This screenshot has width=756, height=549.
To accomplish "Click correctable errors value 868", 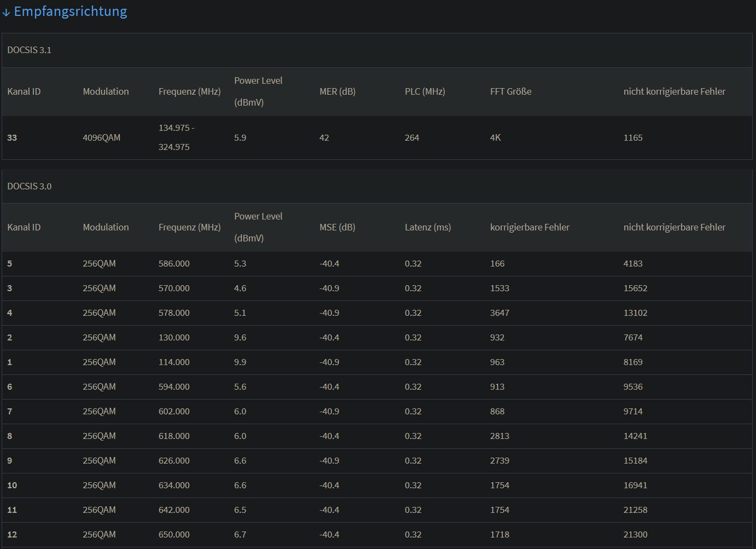I will pyautogui.click(x=497, y=411).
